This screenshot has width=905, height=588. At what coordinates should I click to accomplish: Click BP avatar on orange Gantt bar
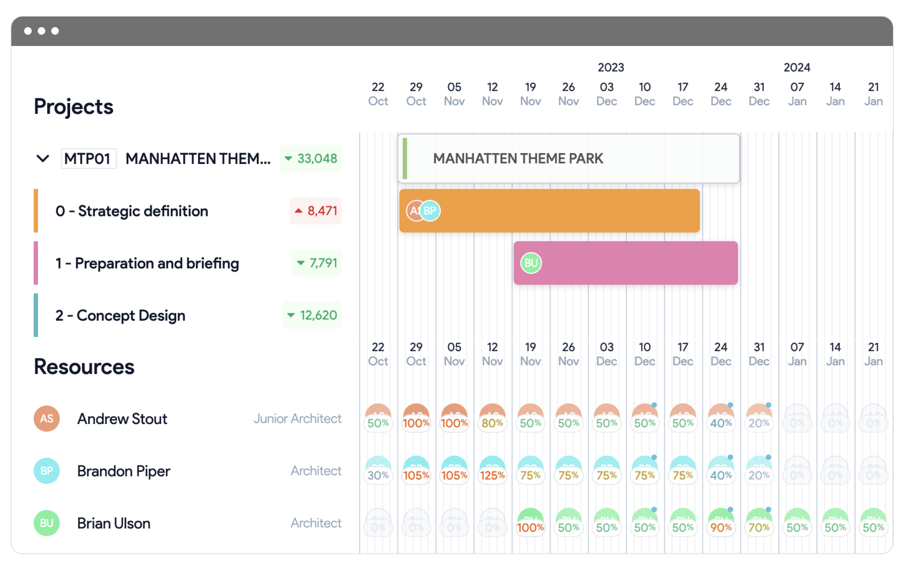[431, 211]
